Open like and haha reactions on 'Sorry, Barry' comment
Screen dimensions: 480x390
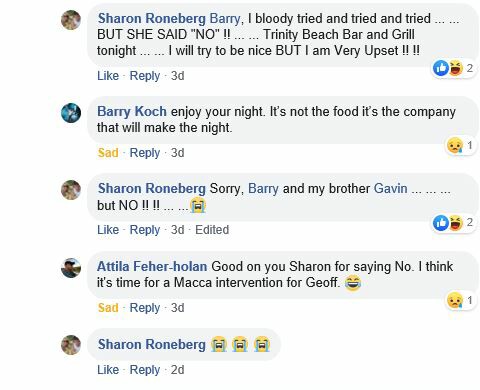[453, 222]
